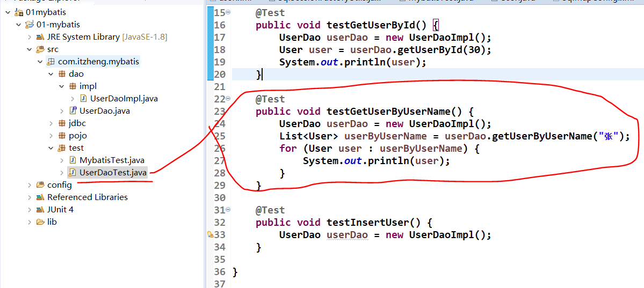The image size is (644, 288).
Task: Click the test package icon
Action: point(62,148)
